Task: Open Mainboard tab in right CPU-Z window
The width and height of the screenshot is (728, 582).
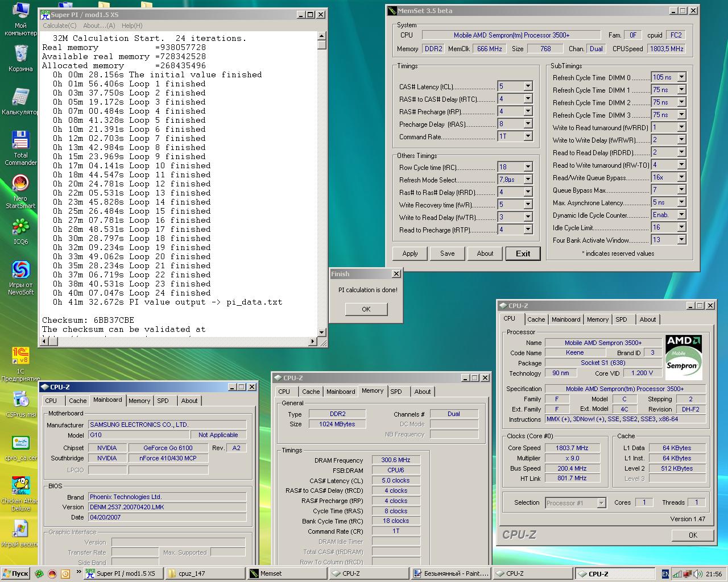Action: click(566, 319)
